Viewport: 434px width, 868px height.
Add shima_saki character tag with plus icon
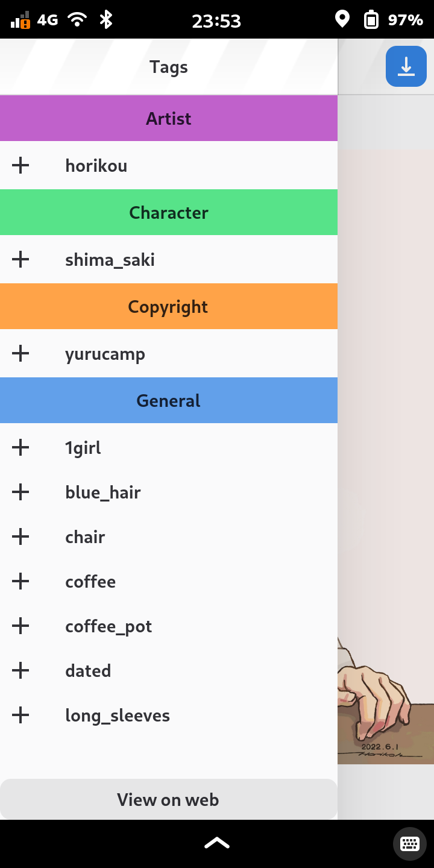coord(20,259)
